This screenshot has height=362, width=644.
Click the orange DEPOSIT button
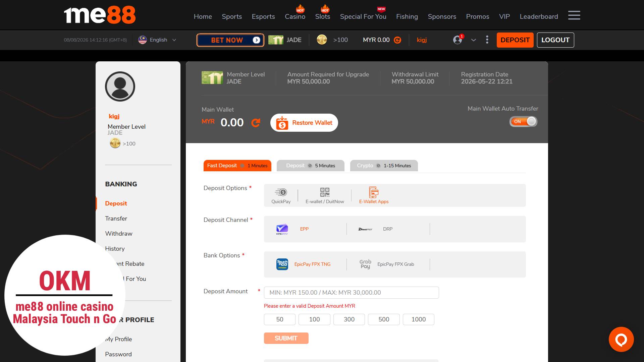[x=515, y=40]
